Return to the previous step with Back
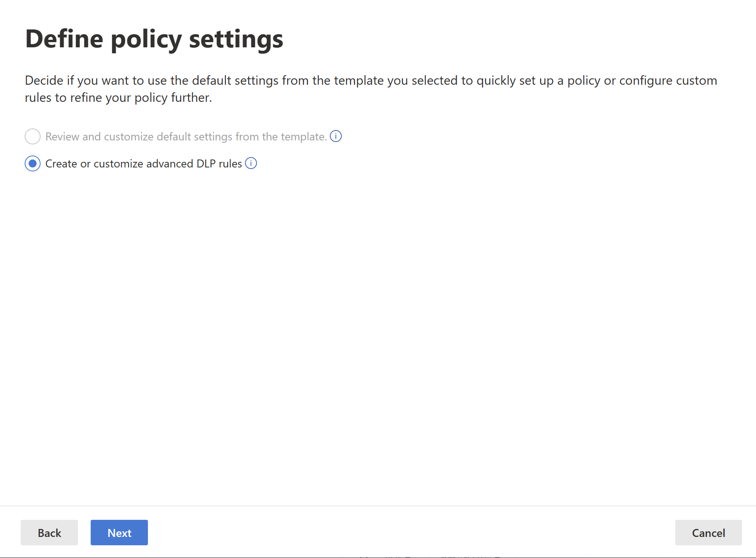 [49, 533]
